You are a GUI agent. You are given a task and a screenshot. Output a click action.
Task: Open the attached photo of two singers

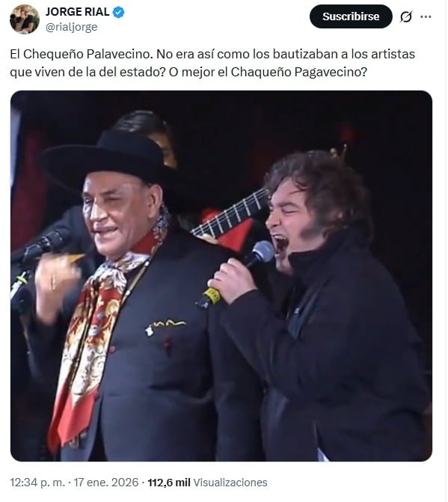[221, 275]
